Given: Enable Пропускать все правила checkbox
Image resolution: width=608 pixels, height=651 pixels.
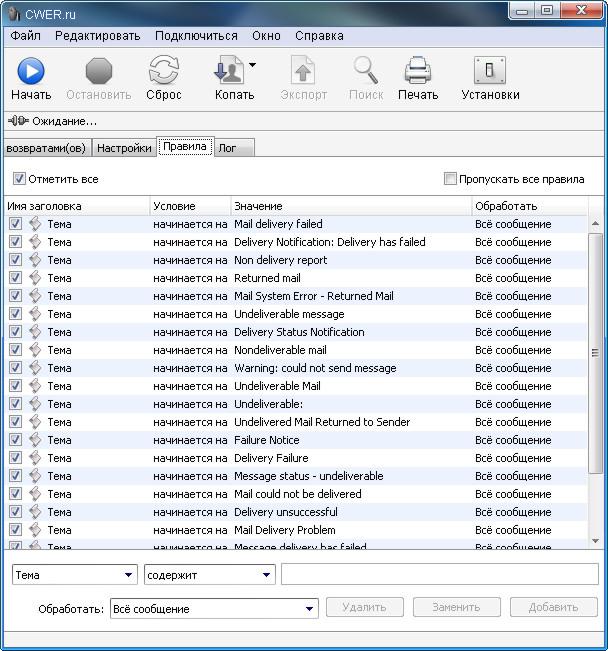Looking at the screenshot, I should (x=450, y=179).
